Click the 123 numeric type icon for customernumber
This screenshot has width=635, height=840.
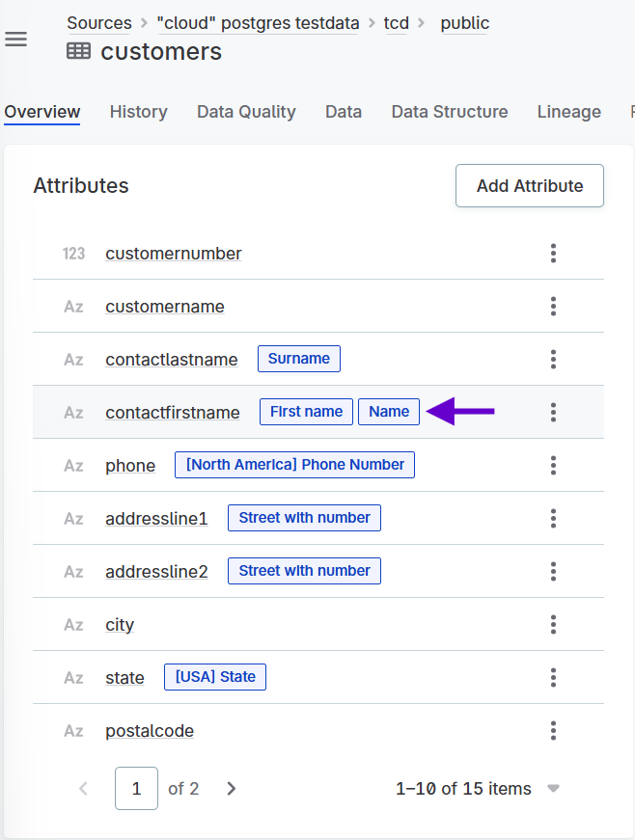[73, 254]
